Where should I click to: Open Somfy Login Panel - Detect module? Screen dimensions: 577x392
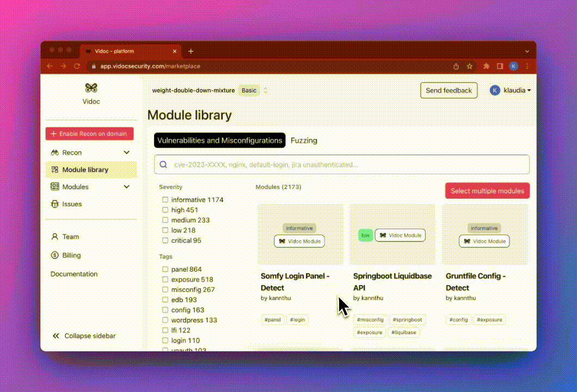tap(295, 281)
